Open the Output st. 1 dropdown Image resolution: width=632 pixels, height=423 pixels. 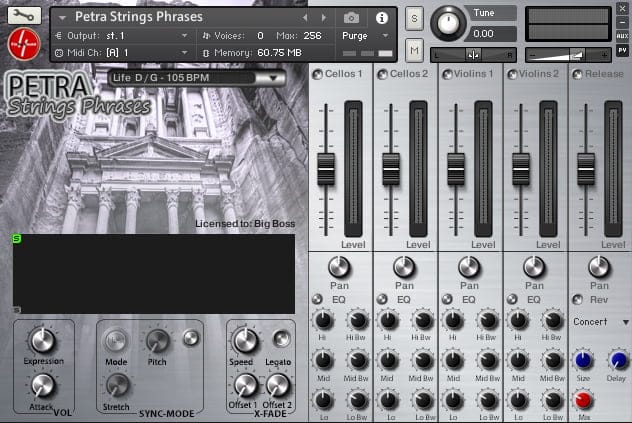coord(122,36)
